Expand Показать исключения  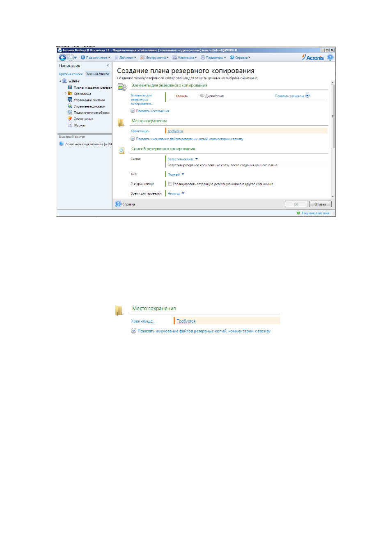tap(150, 111)
